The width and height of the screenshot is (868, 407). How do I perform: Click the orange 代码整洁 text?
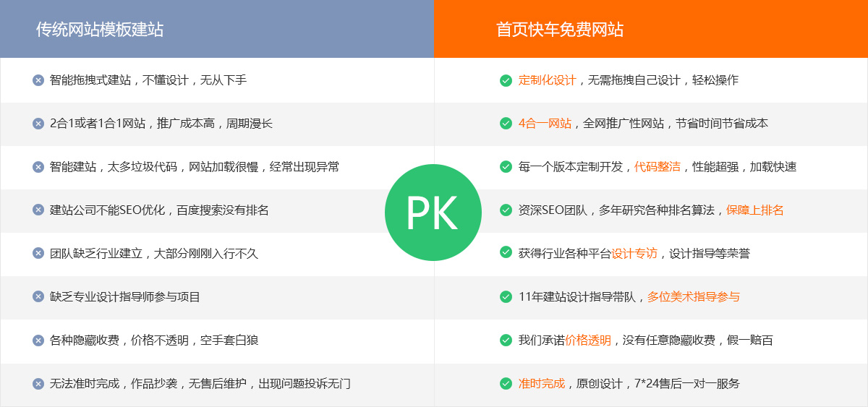pos(658,167)
